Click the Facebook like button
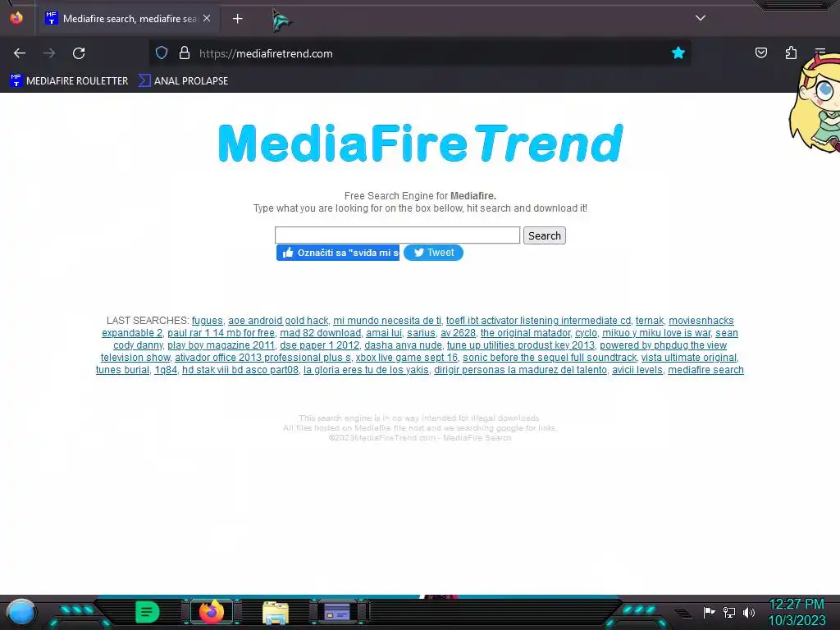840x630 pixels. point(338,253)
